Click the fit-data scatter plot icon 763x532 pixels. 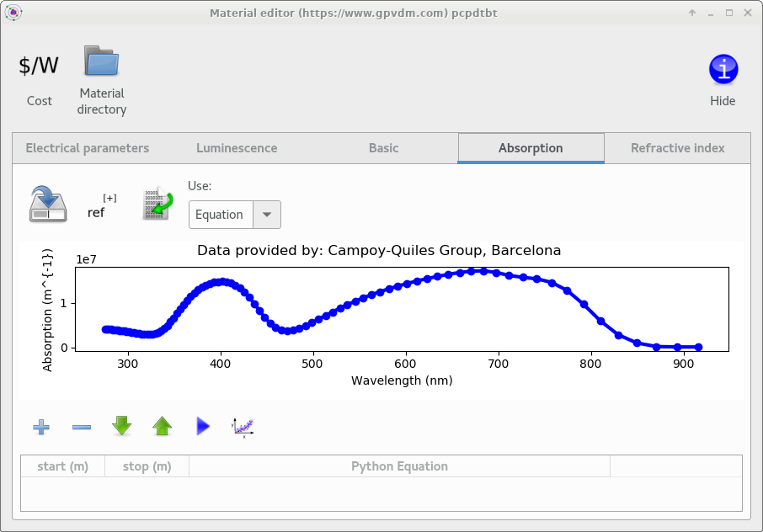click(x=243, y=427)
